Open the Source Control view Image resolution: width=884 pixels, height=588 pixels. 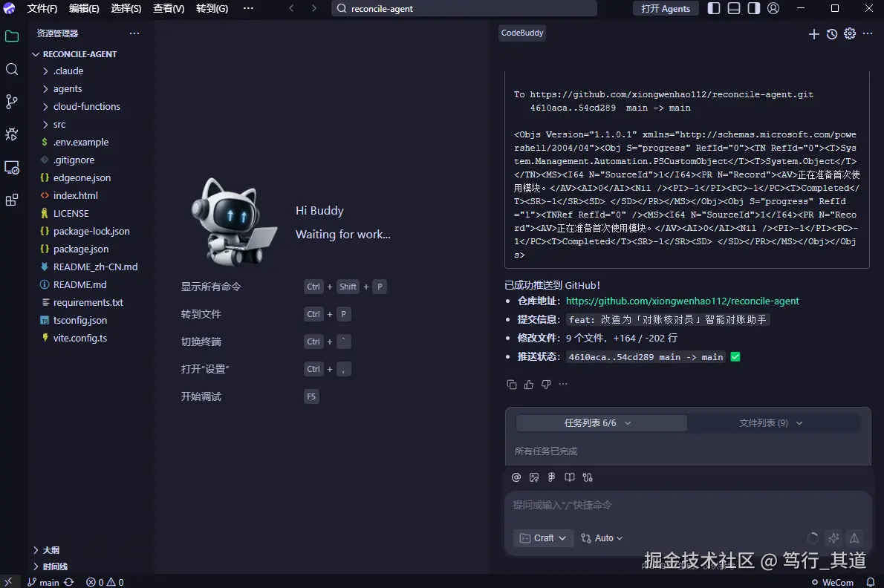pyautogui.click(x=12, y=102)
